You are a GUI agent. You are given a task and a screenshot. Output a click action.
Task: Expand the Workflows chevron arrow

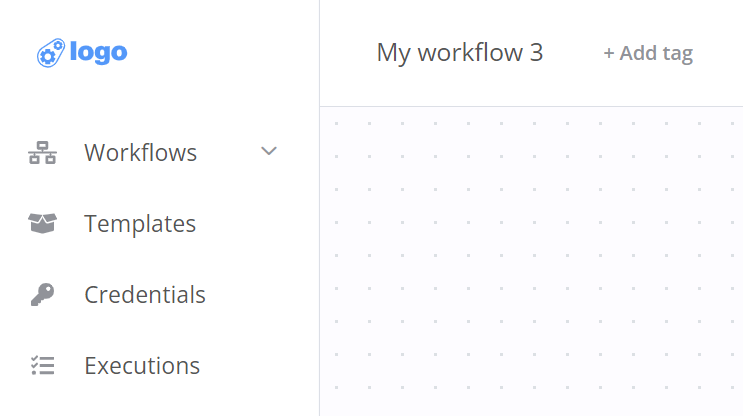coord(268,151)
